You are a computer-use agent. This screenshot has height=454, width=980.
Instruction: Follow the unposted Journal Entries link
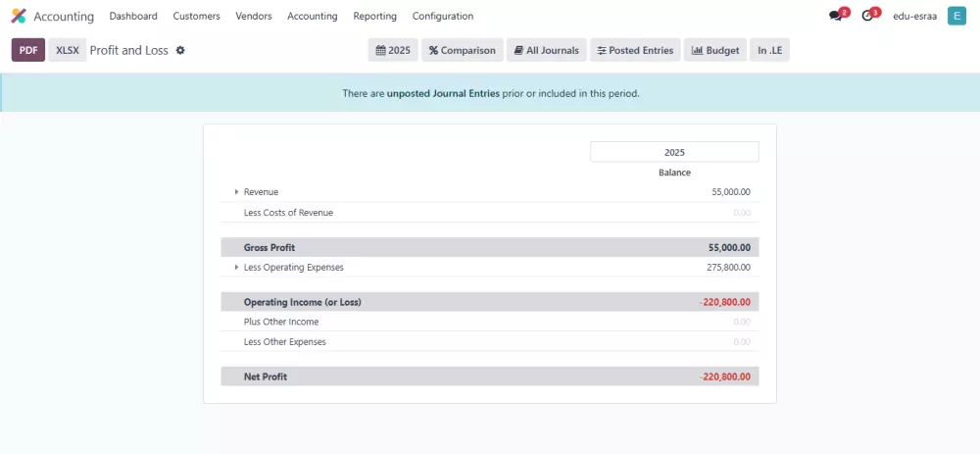(443, 94)
